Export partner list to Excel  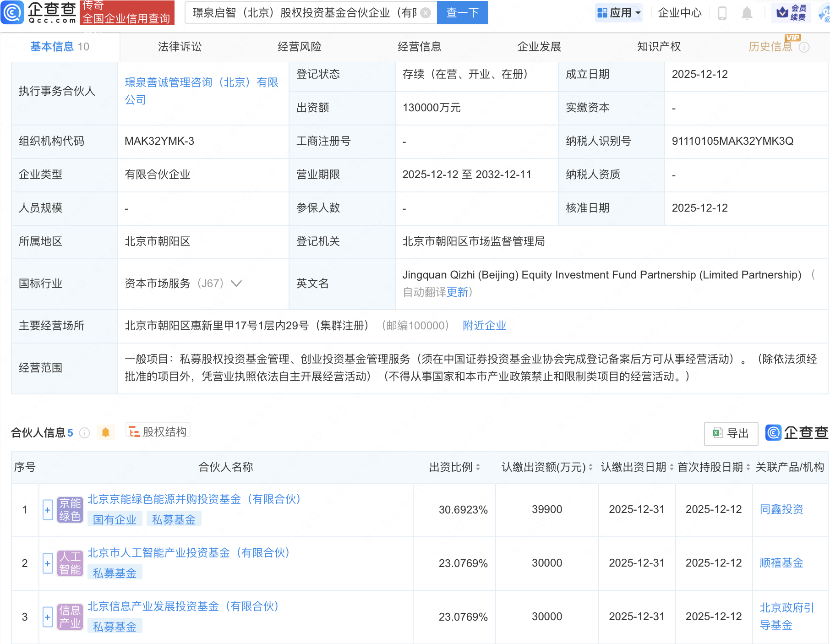(731, 433)
